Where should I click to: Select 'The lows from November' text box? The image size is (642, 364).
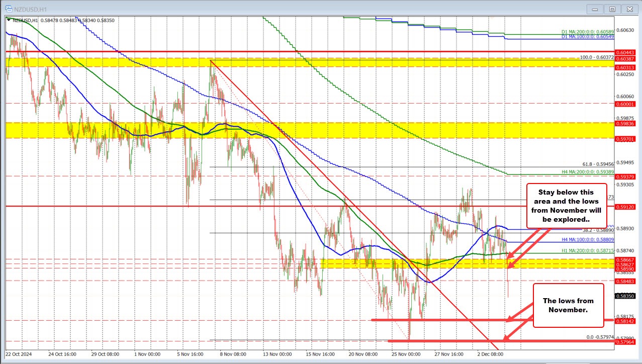click(x=568, y=305)
